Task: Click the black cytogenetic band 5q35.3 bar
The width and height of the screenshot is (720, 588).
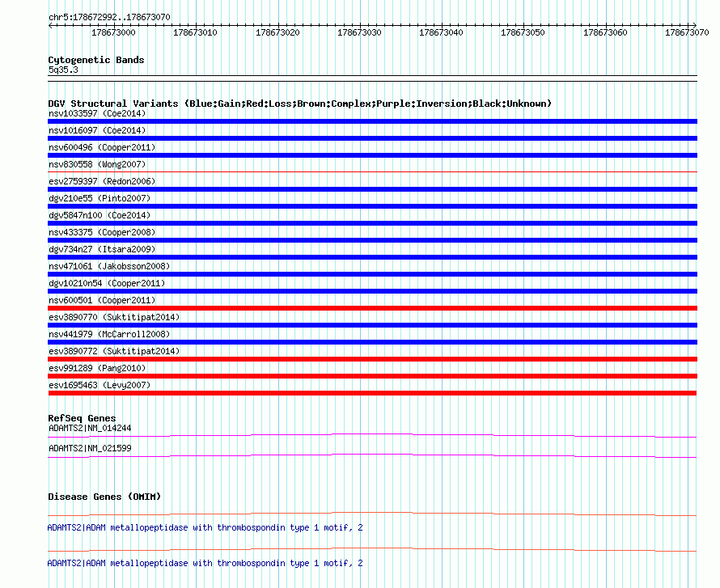Action: click(x=372, y=78)
